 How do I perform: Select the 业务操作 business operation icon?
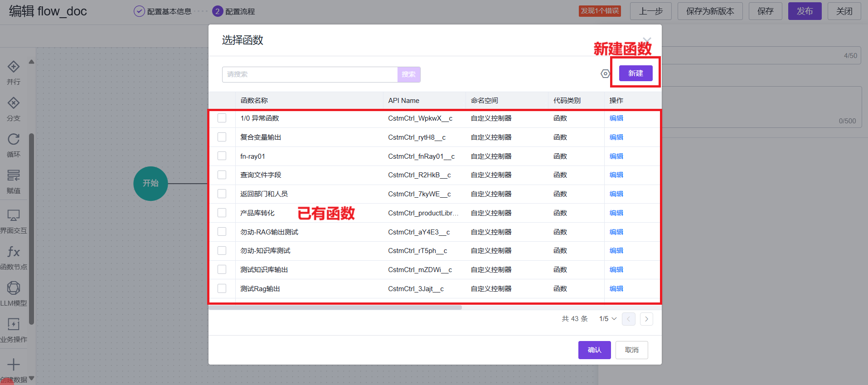pos(14,324)
